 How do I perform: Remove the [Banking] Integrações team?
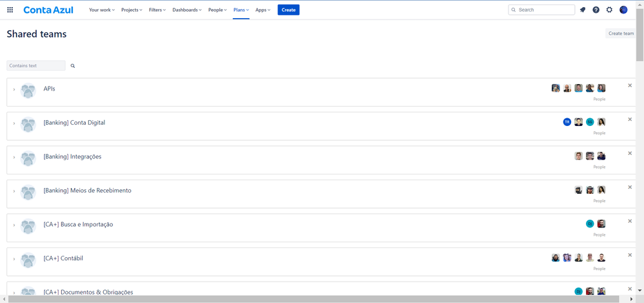tap(630, 153)
